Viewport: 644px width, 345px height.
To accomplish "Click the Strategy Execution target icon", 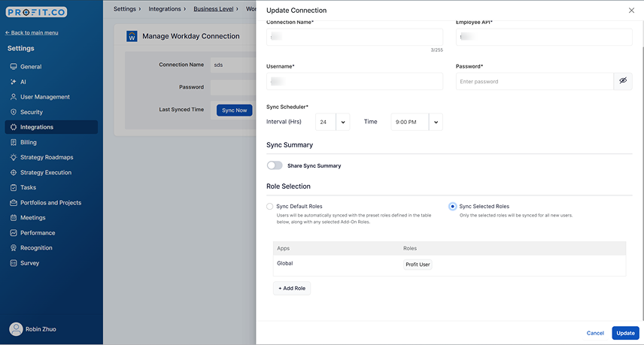I will (x=14, y=172).
